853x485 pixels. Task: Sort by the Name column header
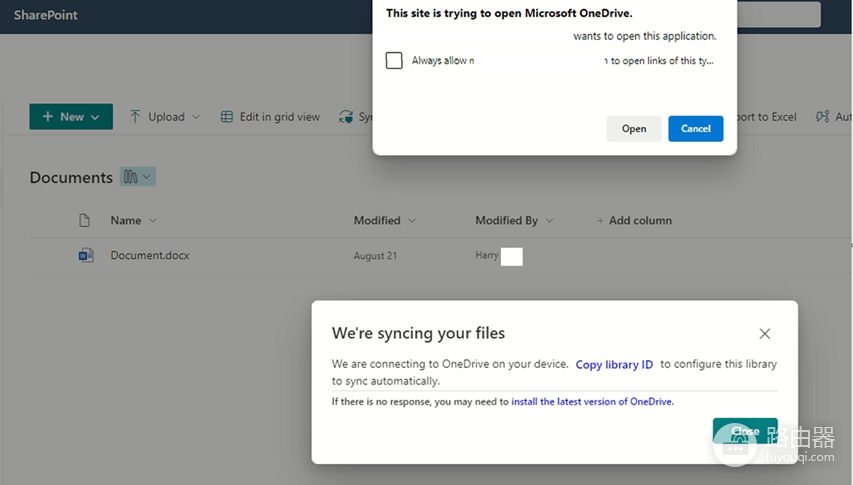coord(126,220)
